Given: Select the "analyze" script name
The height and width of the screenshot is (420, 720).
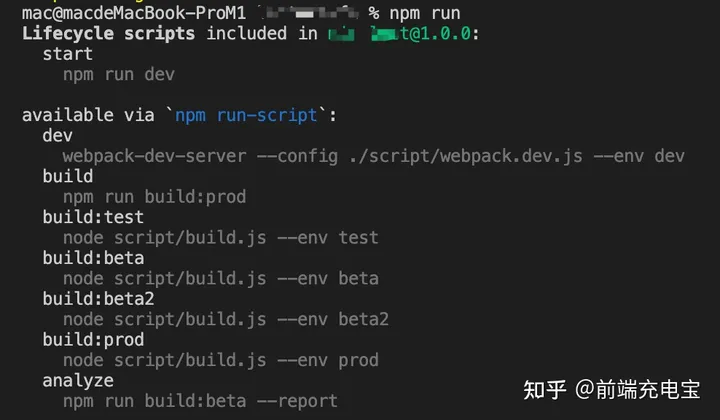Looking at the screenshot, I should [78, 380].
